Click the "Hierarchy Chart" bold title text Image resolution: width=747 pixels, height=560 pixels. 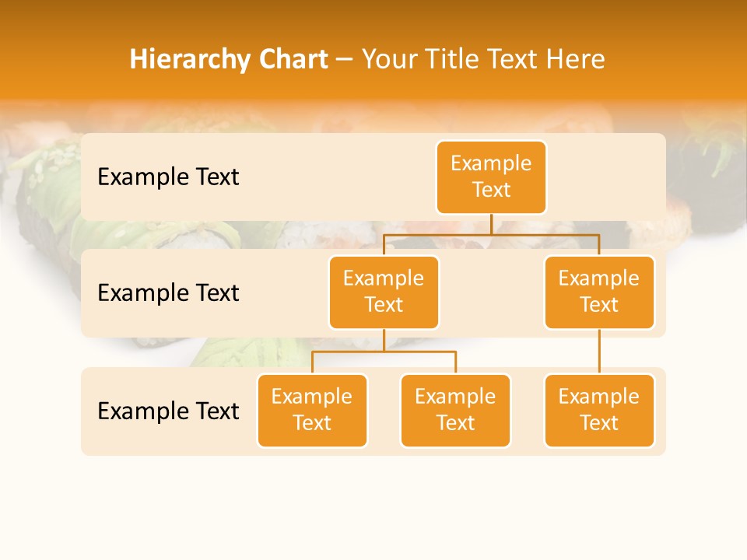[228, 59]
